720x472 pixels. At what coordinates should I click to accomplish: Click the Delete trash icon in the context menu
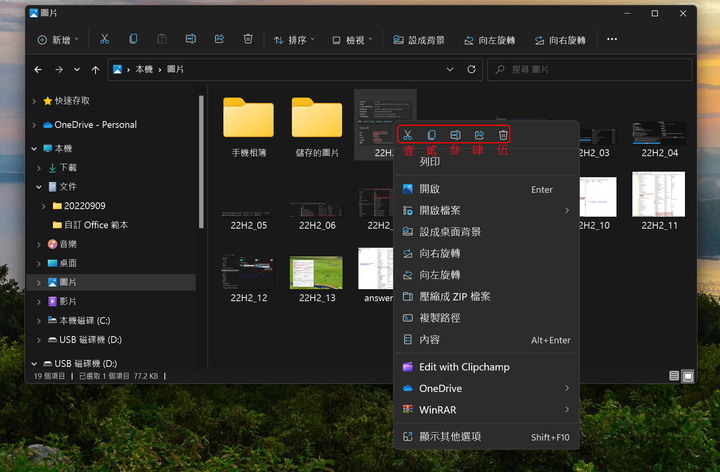pyautogui.click(x=503, y=135)
